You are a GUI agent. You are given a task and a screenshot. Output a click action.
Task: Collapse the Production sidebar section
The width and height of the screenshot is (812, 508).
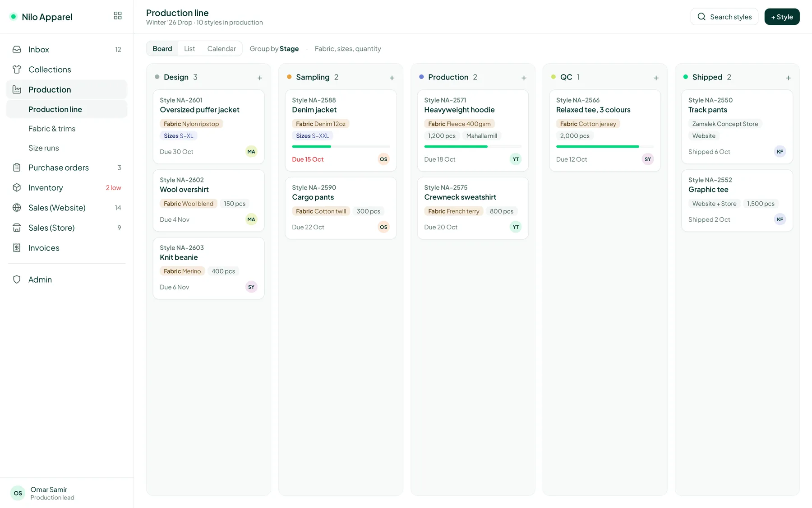tap(67, 89)
